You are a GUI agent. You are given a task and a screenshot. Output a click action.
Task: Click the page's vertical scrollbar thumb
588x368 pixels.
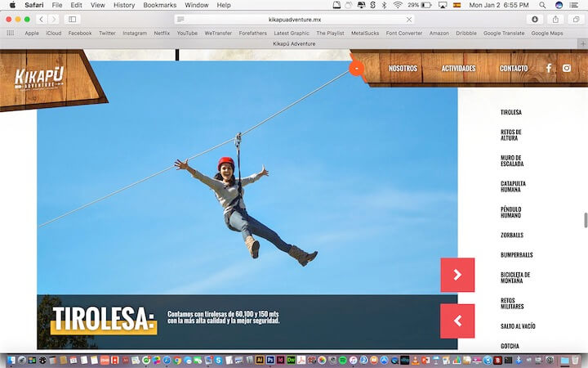(x=585, y=221)
